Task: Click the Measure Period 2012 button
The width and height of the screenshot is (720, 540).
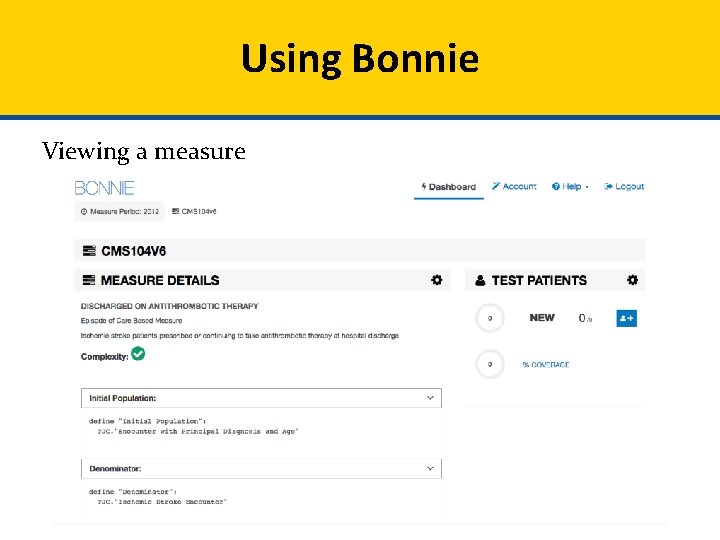Action: point(118,212)
